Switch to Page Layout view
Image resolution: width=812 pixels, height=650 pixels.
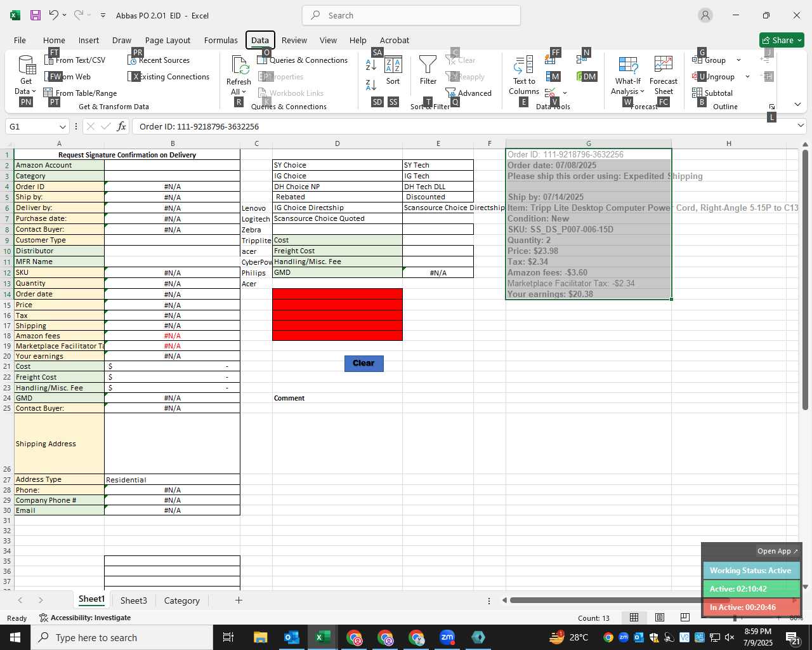point(659,618)
